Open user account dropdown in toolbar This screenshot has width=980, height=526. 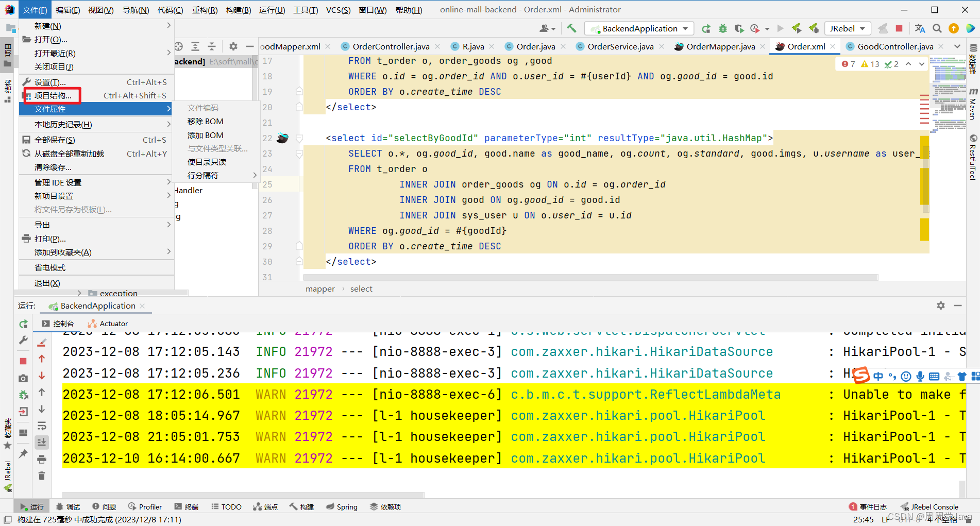click(547, 29)
